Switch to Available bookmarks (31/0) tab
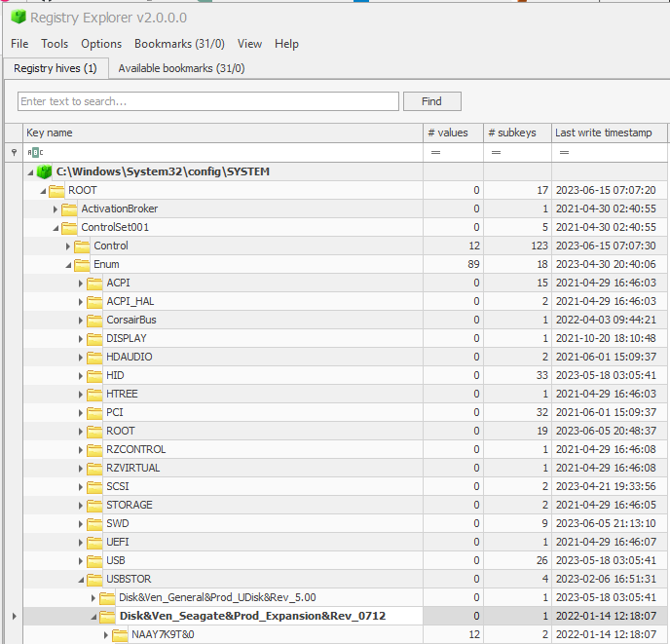Image resolution: width=670 pixels, height=644 pixels. click(181, 68)
